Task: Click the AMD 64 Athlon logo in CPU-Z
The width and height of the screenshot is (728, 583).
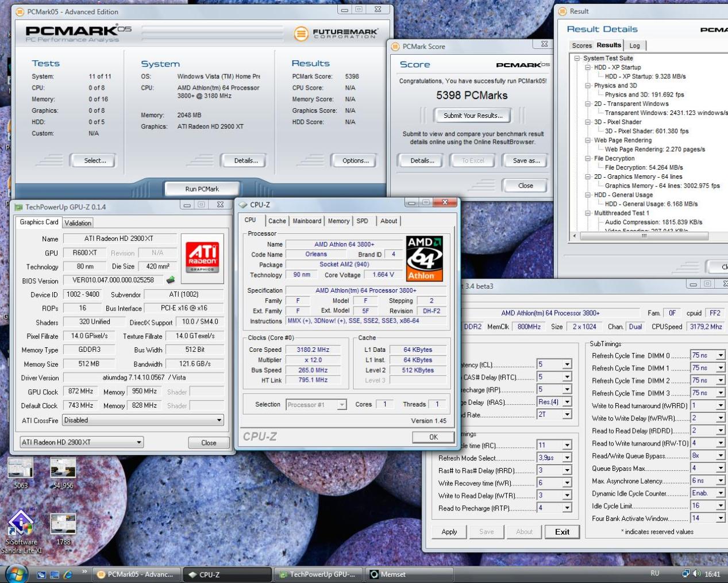Action: (425, 258)
